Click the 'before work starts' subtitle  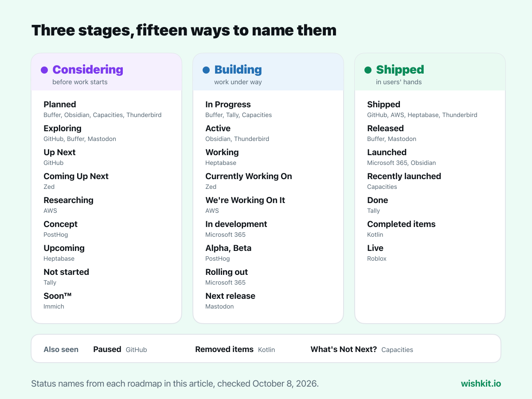coord(80,82)
